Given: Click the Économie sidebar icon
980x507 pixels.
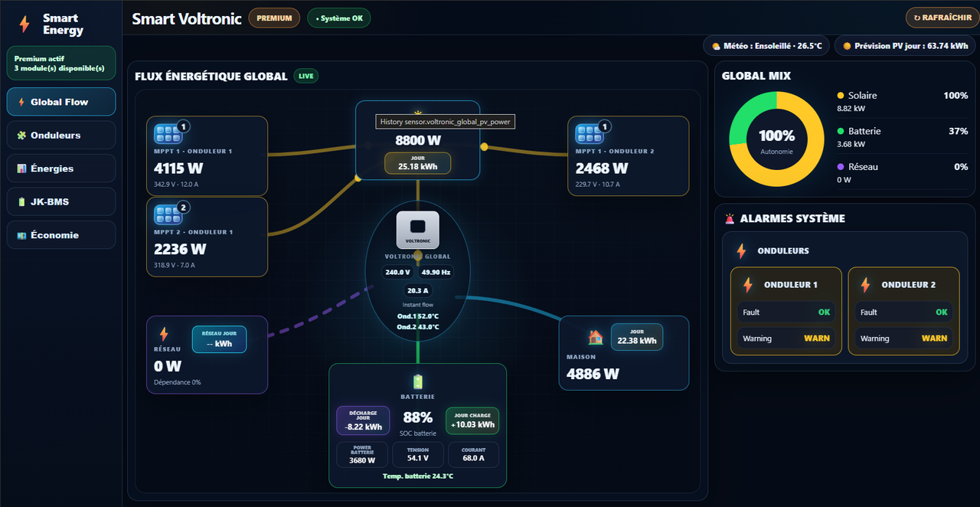Looking at the screenshot, I should tap(21, 235).
